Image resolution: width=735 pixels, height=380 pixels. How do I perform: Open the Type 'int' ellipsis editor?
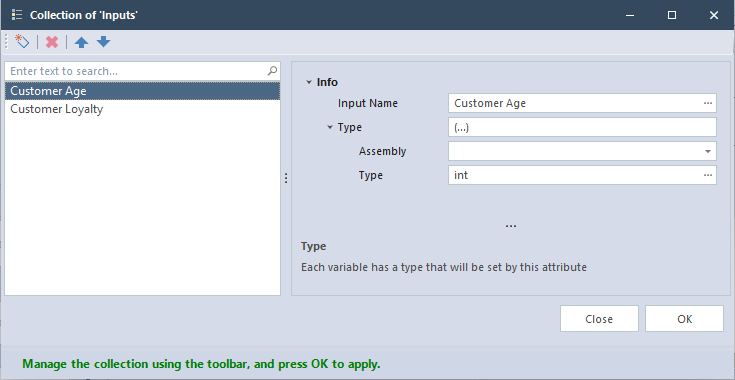coord(708,175)
